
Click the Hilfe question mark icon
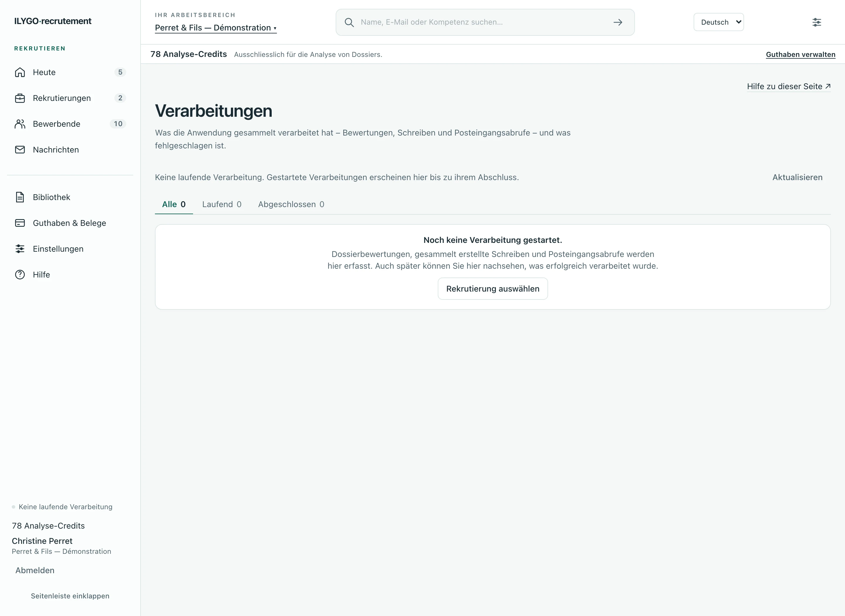20,275
